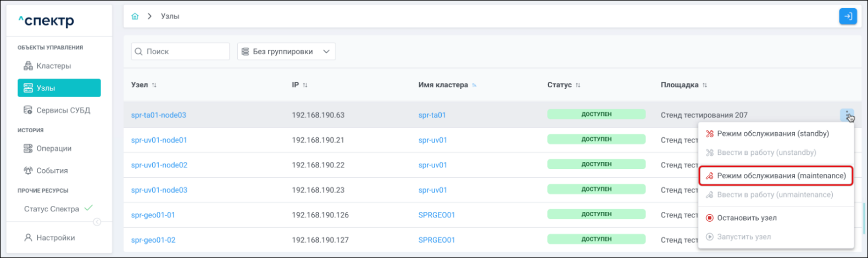Open Кластеры in the sidebar
868x258 pixels.
[x=54, y=66]
